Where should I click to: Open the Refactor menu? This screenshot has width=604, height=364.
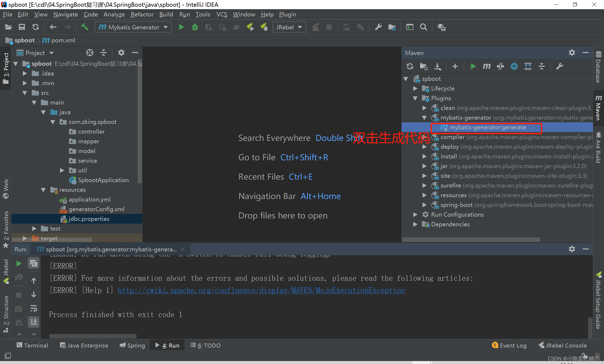pyautogui.click(x=142, y=14)
